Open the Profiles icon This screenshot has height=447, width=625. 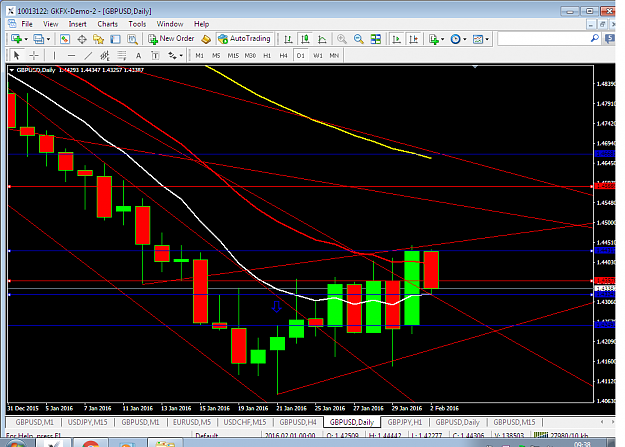click(x=38, y=39)
